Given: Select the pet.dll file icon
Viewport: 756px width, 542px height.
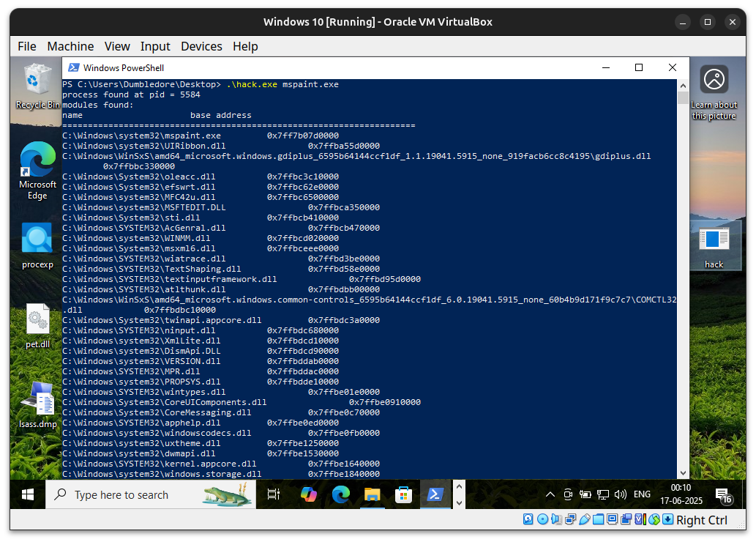Looking at the screenshot, I should (37, 325).
